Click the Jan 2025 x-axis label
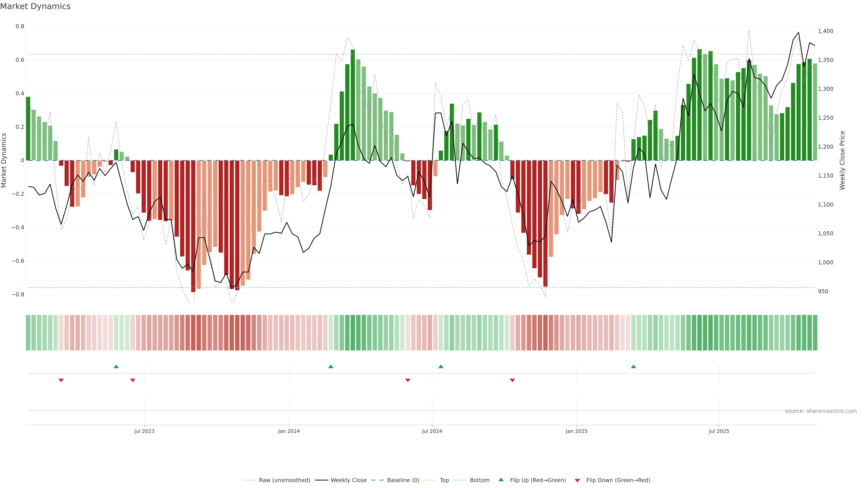868x488 pixels. pyautogui.click(x=577, y=431)
